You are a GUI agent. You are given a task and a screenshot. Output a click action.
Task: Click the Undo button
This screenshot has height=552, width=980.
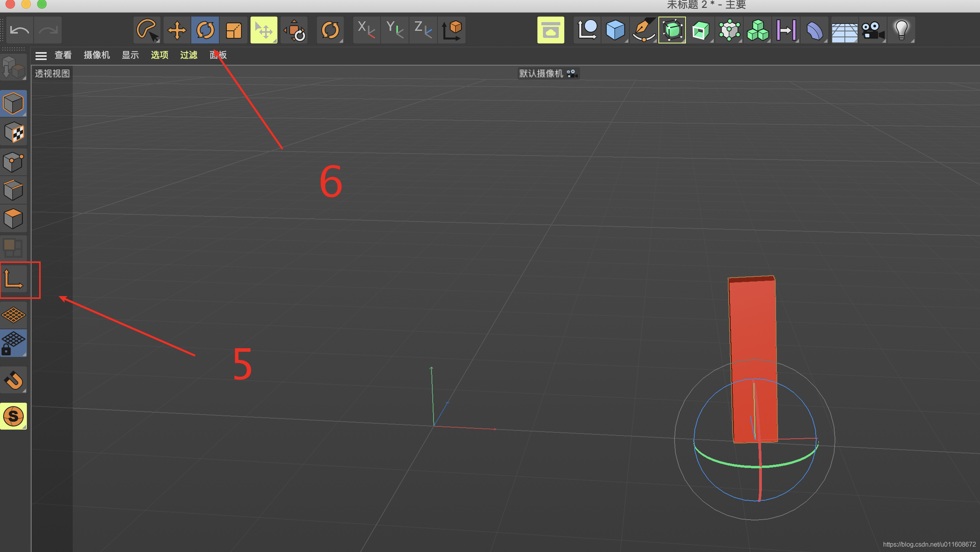pyautogui.click(x=19, y=30)
